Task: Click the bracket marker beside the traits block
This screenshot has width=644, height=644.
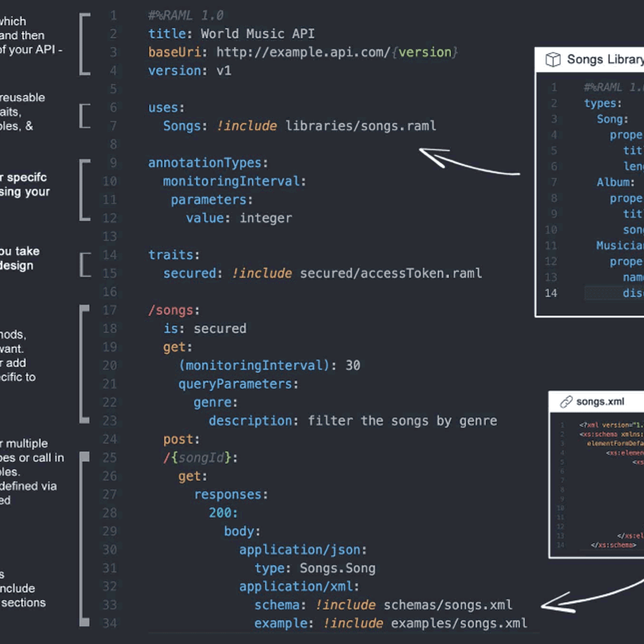Action: pos(84,264)
